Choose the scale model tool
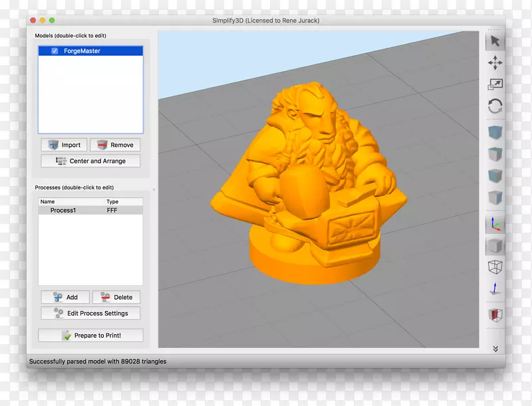The width and height of the screenshot is (532, 406). (x=495, y=84)
